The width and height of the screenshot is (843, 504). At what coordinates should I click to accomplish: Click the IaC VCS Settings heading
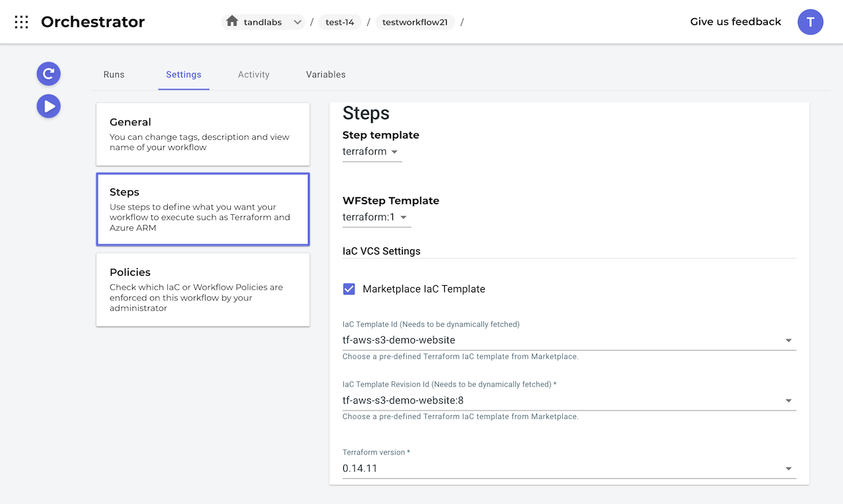point(382,251)
